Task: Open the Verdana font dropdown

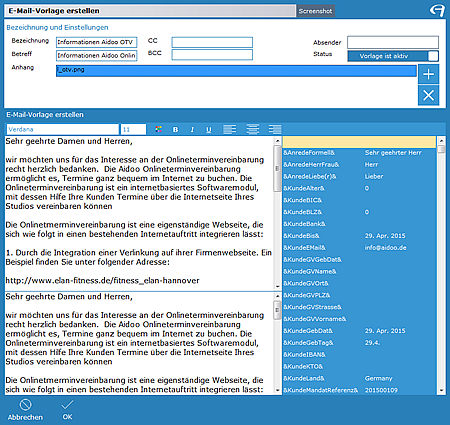Action: (x=63, y=129)
